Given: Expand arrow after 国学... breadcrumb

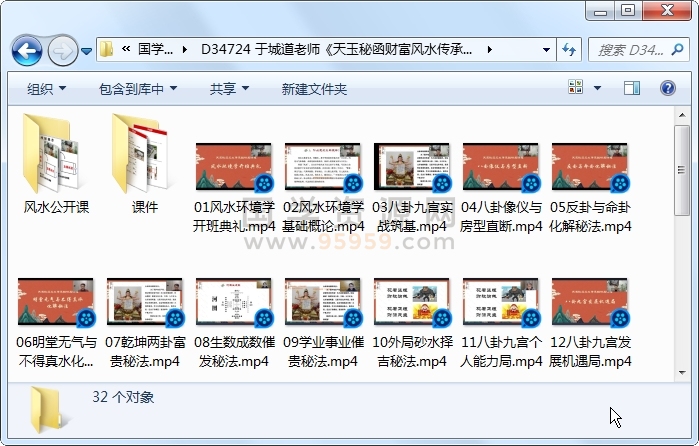Looking at the screenshot, I should click(x=185, y=49).
